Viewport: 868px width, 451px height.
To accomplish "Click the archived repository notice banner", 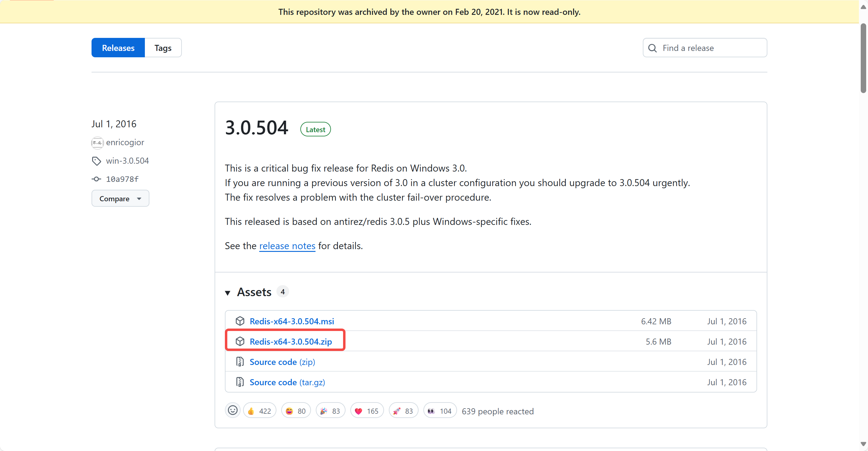I will [x=429, y=12].
